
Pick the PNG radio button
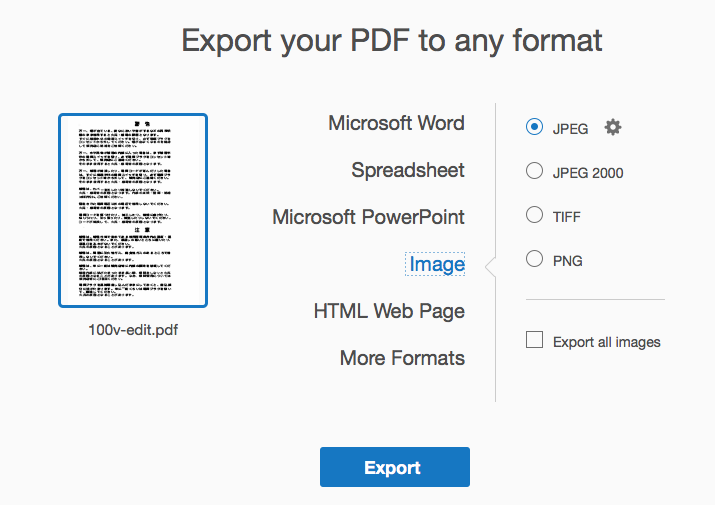pos(534,260)
